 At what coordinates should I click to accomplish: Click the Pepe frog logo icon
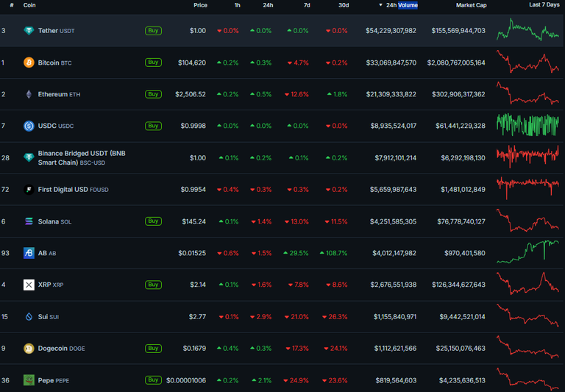[29, 380]
